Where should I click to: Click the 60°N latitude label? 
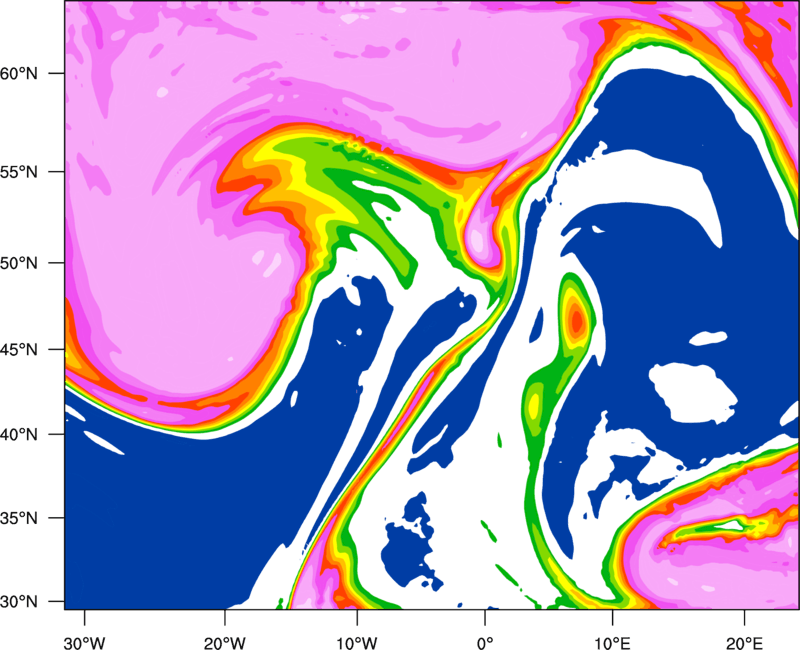pos(19,73)
